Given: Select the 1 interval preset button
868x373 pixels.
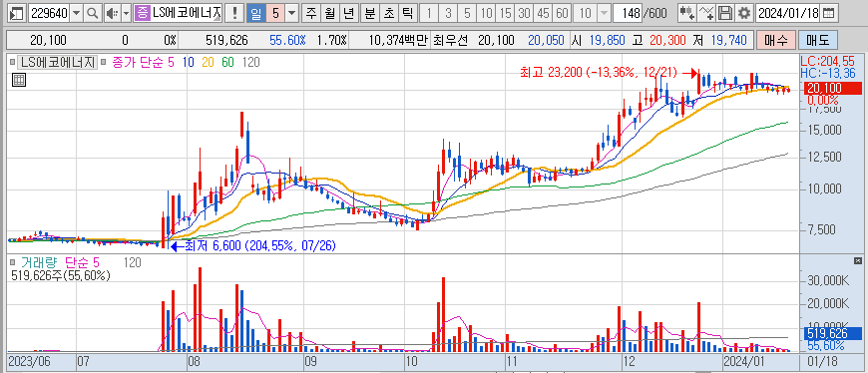Looking at the screenshot, I should coord(430,13).
